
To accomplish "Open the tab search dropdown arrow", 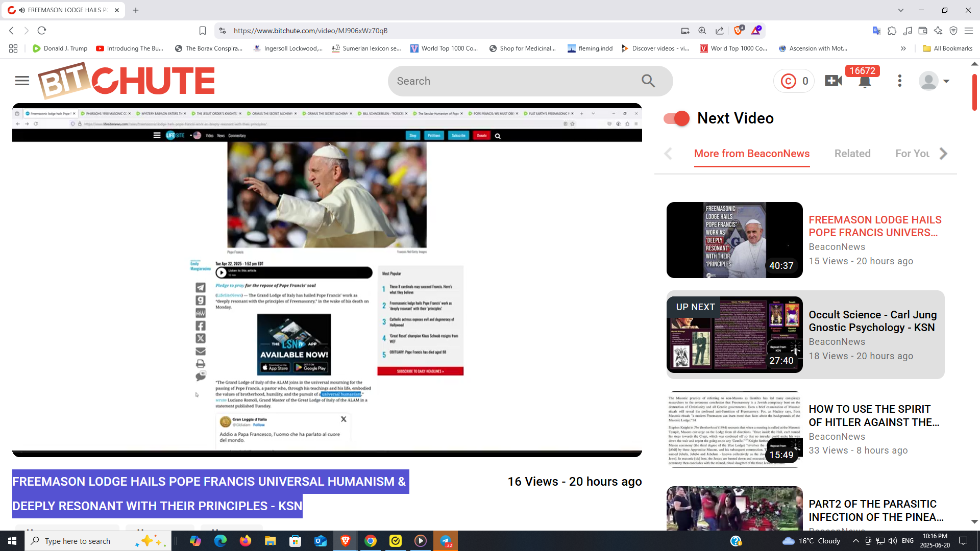I will [901, 10].
